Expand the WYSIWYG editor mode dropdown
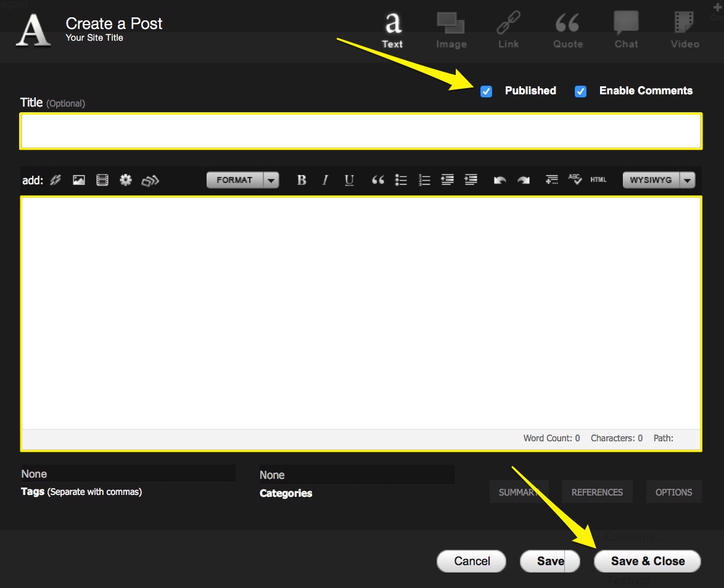This screenshot has width=724, height=588. 659,180
